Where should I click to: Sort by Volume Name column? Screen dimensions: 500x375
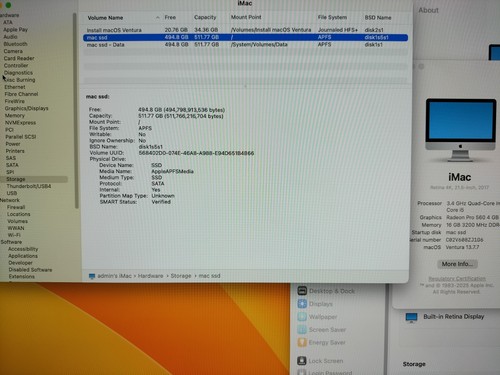105,18
